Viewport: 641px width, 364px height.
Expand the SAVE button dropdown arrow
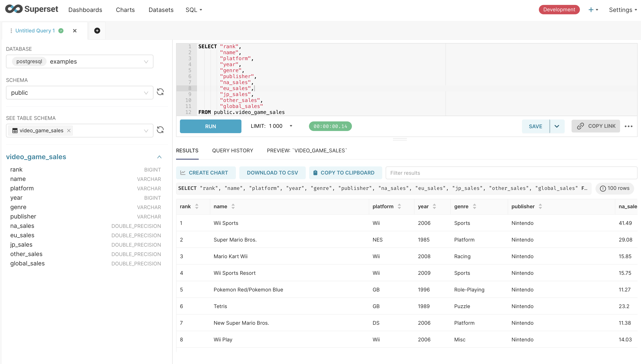click(557, 127)
